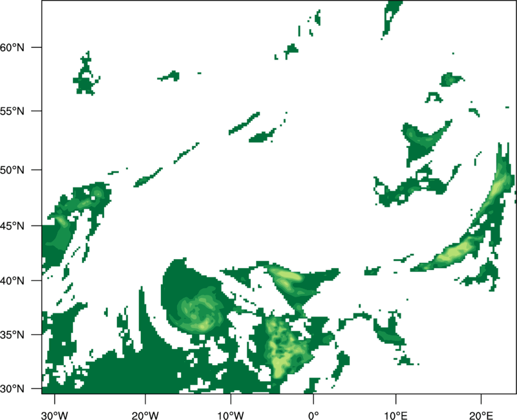Click the 10°W longitude label
Screen dimensions: 517x420
tap(231, 415)
